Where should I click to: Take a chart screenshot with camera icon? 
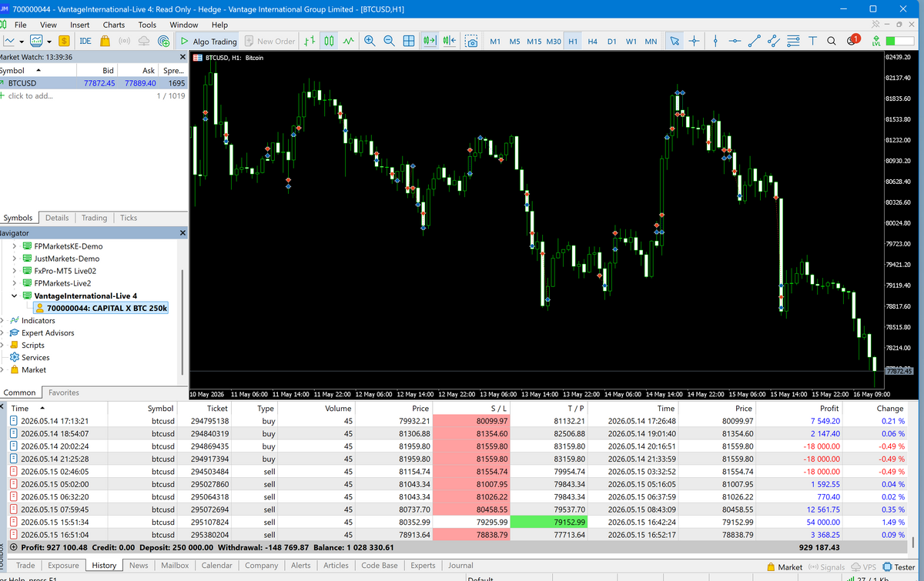click(470, 41)
